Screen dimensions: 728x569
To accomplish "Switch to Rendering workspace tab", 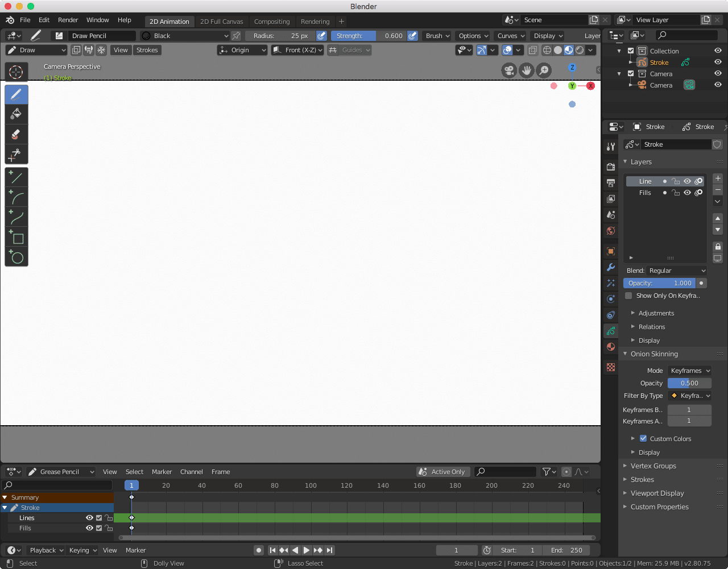I will (x=315, y=22).
